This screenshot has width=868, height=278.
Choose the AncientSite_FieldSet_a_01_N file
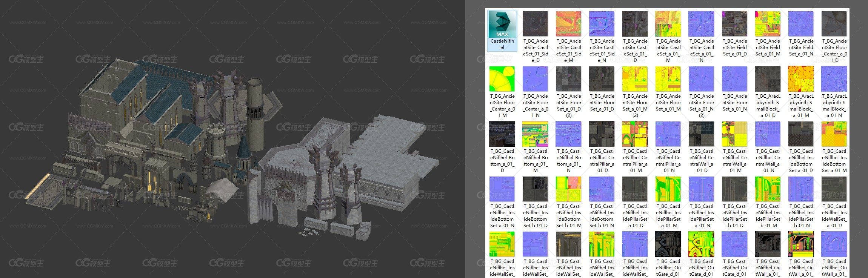801,24
